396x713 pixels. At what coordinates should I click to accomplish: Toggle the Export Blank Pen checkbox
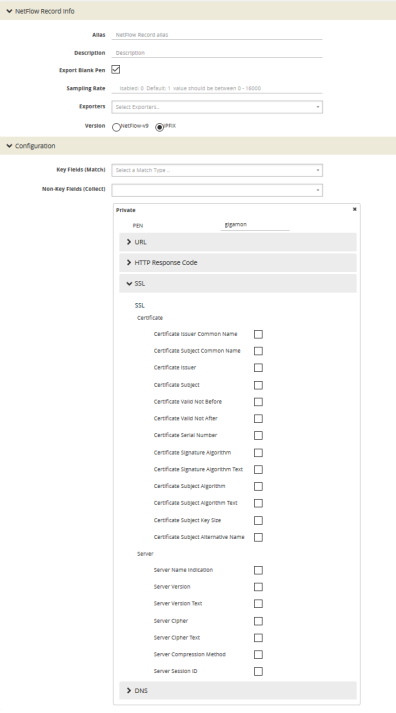click(115, 70)
